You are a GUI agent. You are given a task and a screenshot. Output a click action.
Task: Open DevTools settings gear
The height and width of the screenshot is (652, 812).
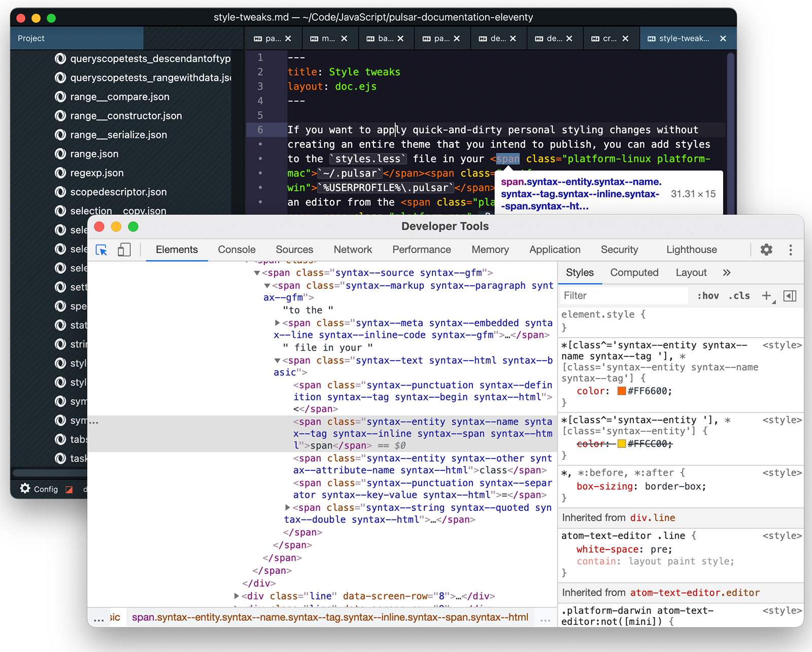click(766, 250)
